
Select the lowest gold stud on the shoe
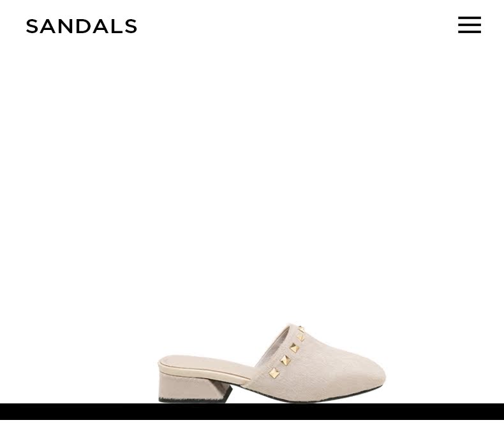(274, 373)
